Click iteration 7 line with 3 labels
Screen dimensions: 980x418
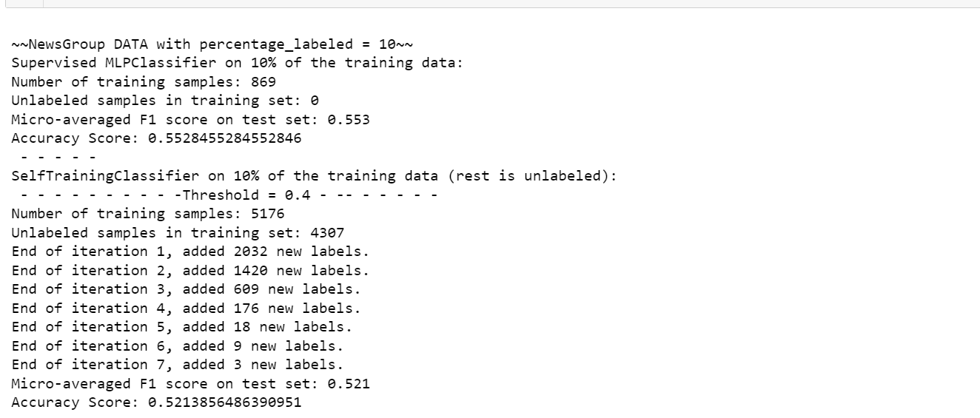pyautogui.click(x=178, y=365)
